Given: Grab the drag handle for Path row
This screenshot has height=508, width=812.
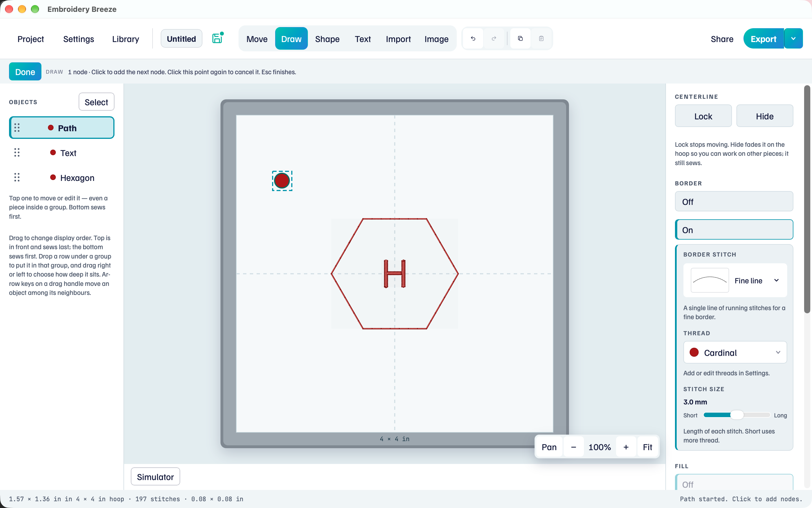Looking at the screenshot, I should [x=17, y=128].
